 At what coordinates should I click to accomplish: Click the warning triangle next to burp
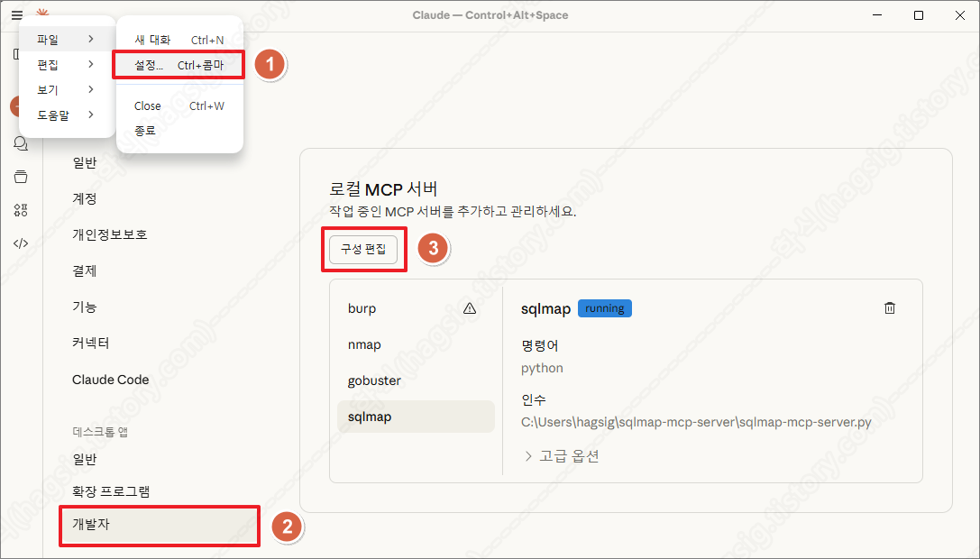[470, 308]
